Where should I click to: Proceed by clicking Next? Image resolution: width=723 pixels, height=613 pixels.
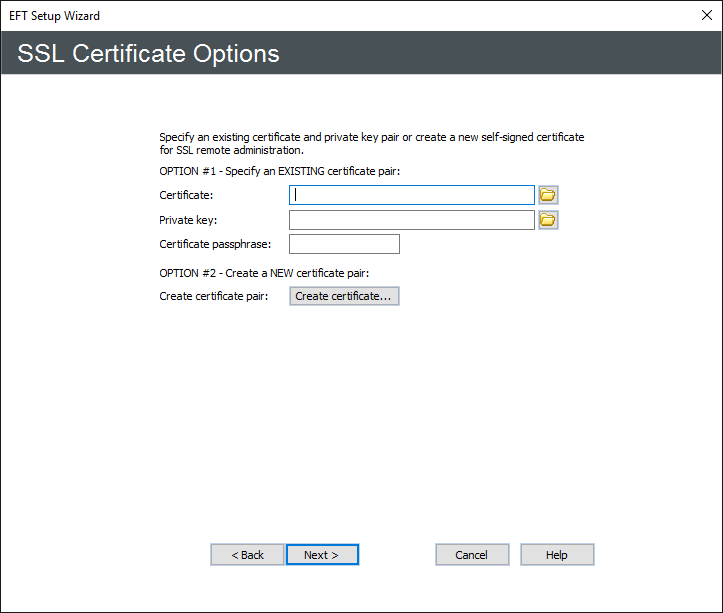point(322,555)
